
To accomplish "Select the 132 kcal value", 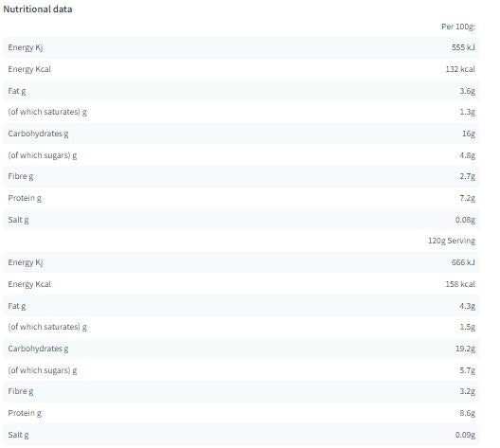I will (460, 69).
